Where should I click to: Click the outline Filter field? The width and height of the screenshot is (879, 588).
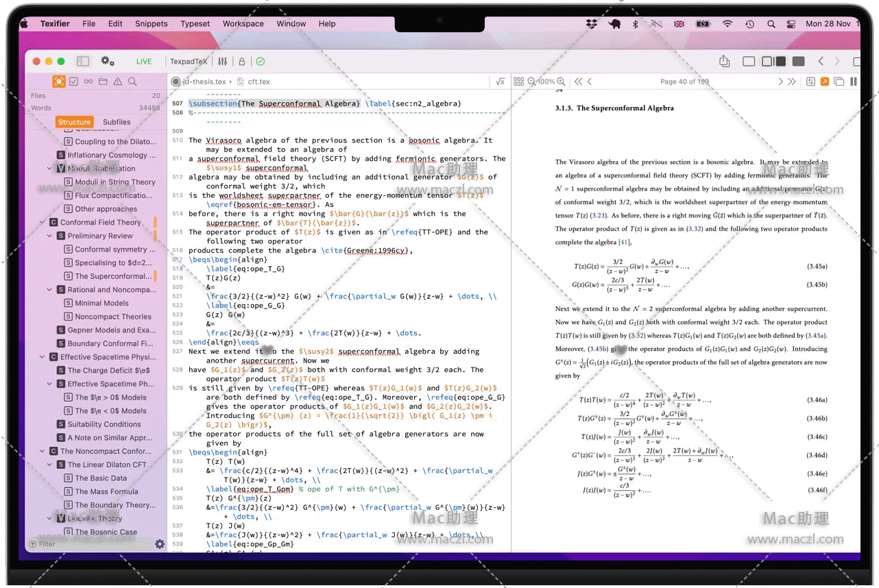point(89,544)
